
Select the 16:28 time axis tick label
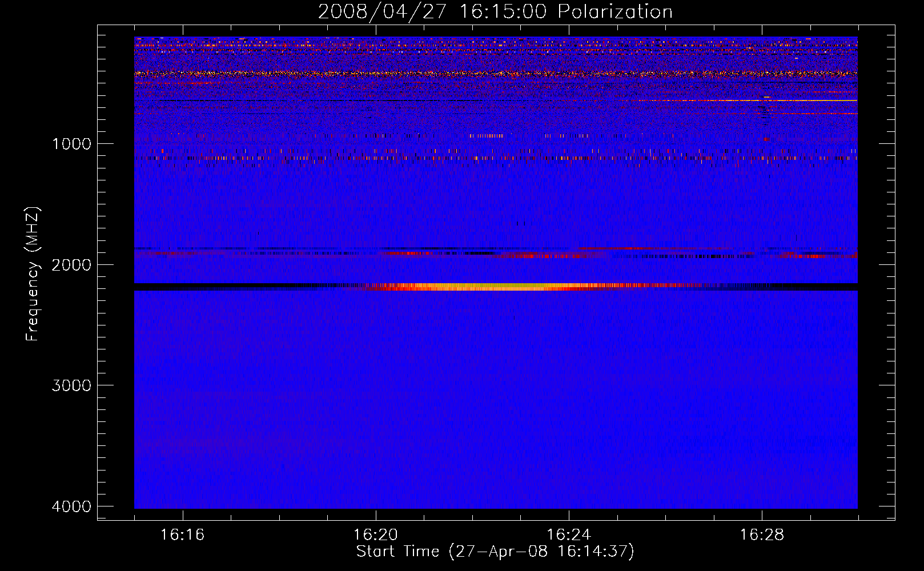(762, 534)
